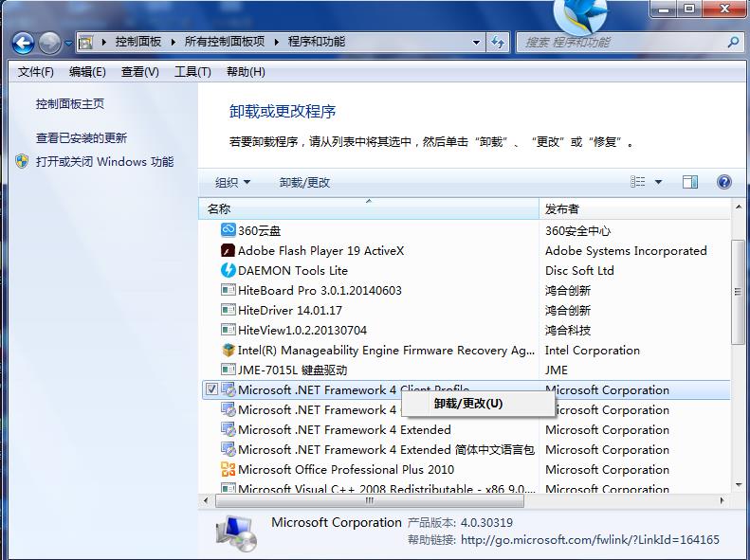Expand the address bar history dropdown arrow
The height and width of the screenshot is (560, 750).
pos(476,43)
